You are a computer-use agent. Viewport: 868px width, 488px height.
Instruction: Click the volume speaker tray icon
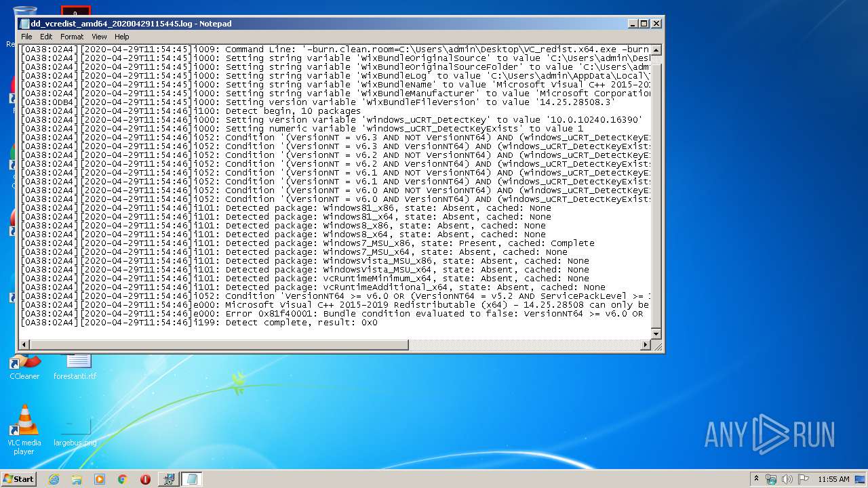pyautogui.click(x=787, y=479)
